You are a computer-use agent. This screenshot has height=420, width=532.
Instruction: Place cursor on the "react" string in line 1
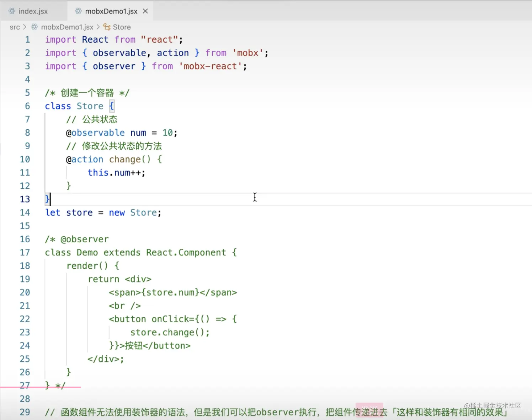click(x=159, y=39)
